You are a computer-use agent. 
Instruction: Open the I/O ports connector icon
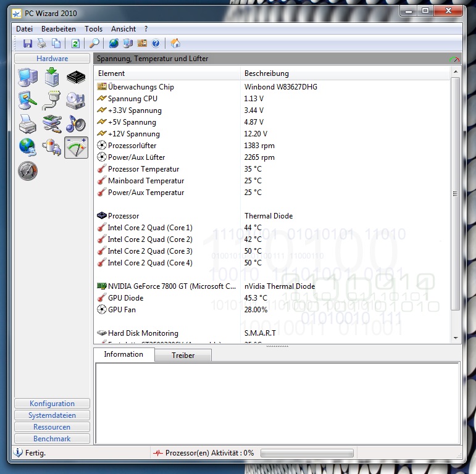(52, 100)
